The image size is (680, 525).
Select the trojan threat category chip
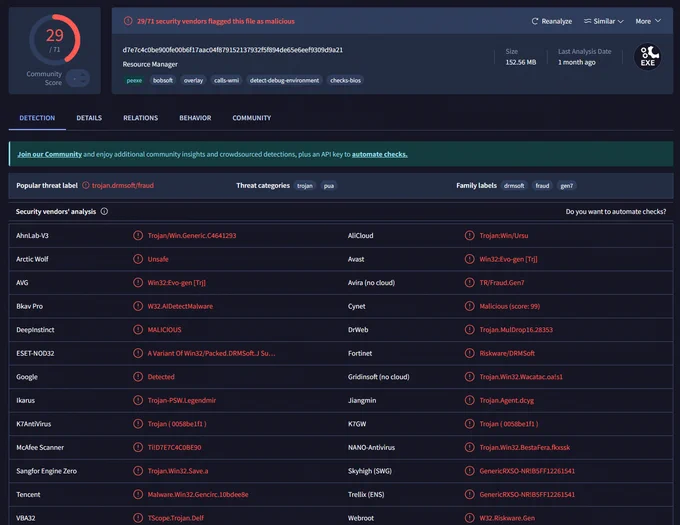[x=304, y=186]
